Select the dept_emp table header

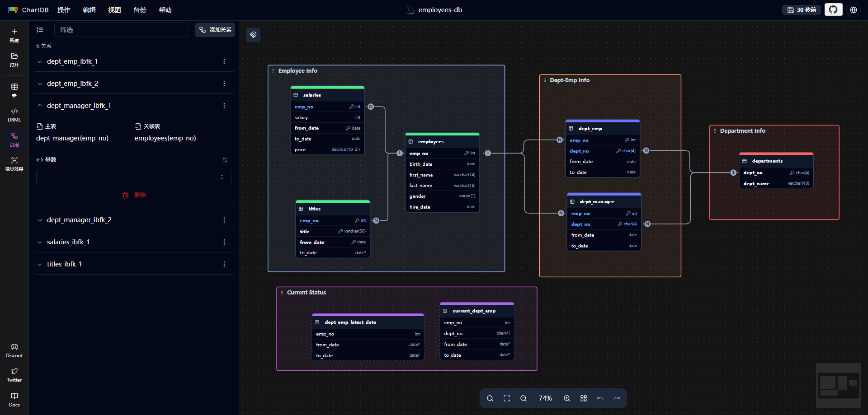point(603,128)
